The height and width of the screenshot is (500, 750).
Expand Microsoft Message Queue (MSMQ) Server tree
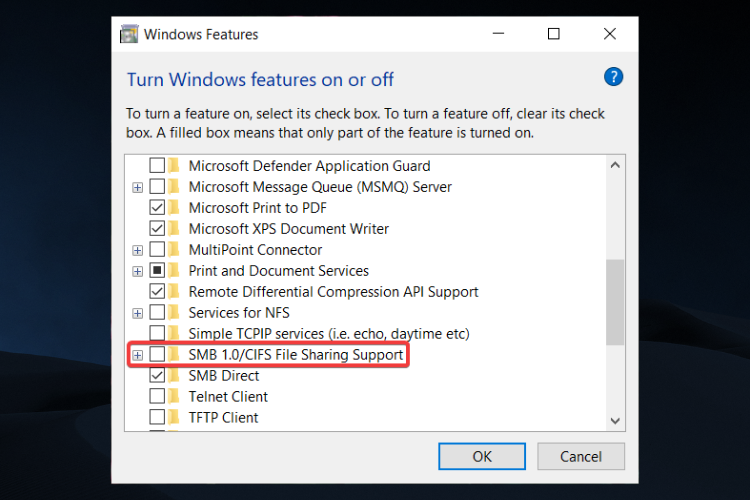[138, 187]
